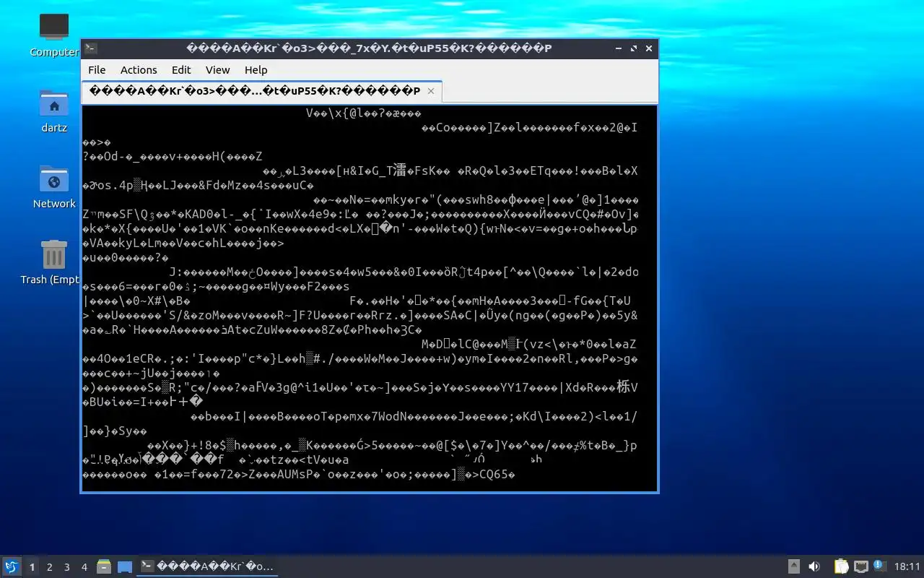
Task: Maximize the terminal window
Action: (634, 48)
